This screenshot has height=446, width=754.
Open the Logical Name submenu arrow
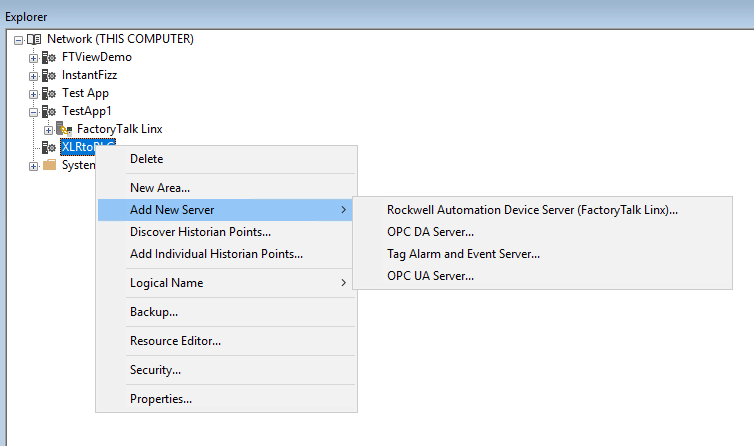tap(343, 282)
